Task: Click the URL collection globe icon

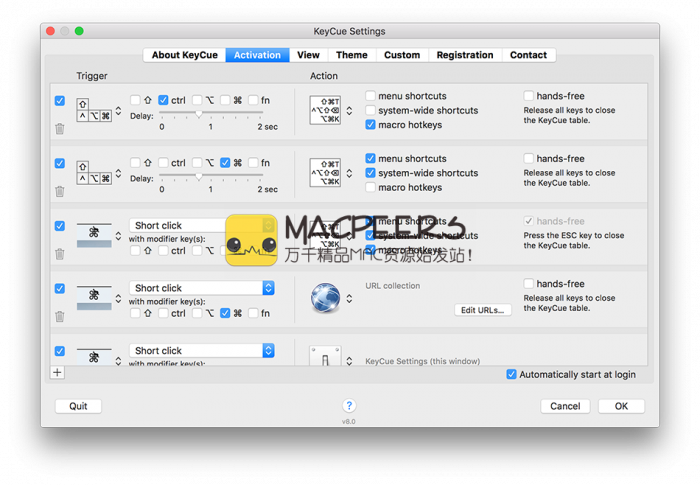Action: (325, 298)
